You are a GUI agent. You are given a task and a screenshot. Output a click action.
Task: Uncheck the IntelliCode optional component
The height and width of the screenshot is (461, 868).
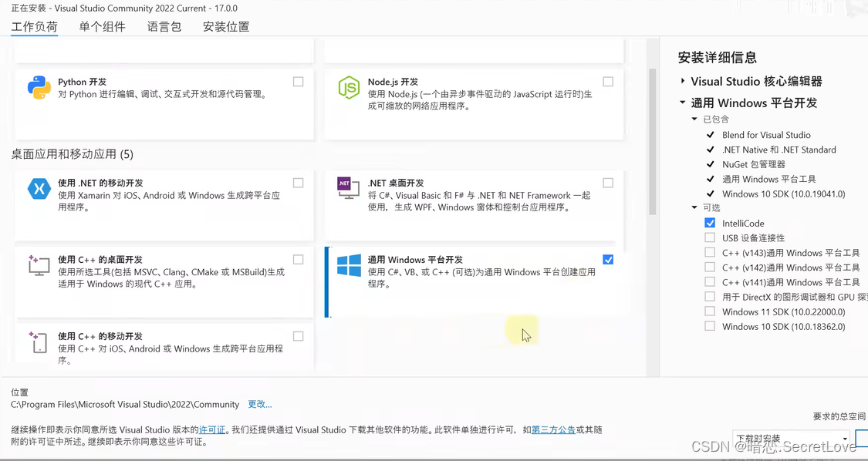click(x=710, y=223)
